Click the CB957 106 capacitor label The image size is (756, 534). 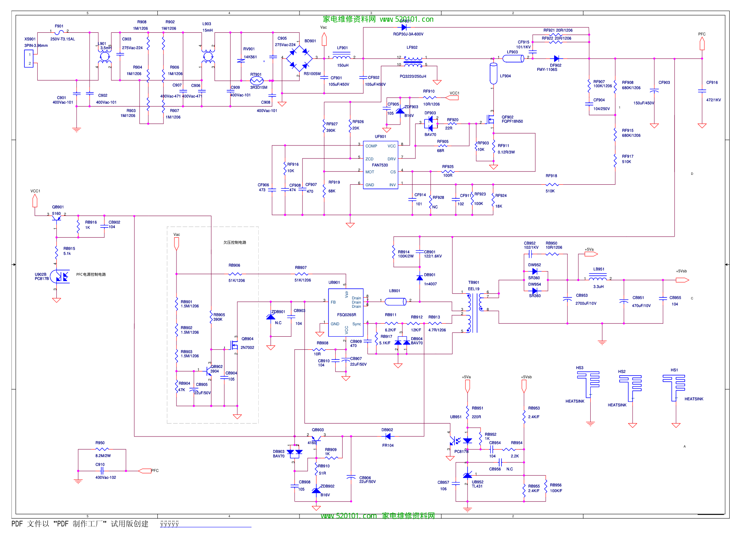pyautogui.click(x=443, y=486)
